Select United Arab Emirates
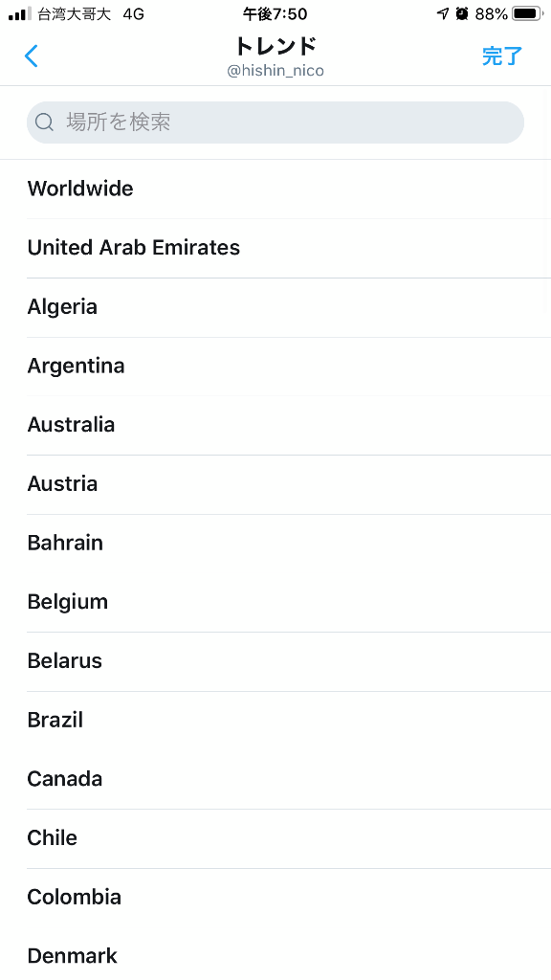 click(x=275, y=248)
